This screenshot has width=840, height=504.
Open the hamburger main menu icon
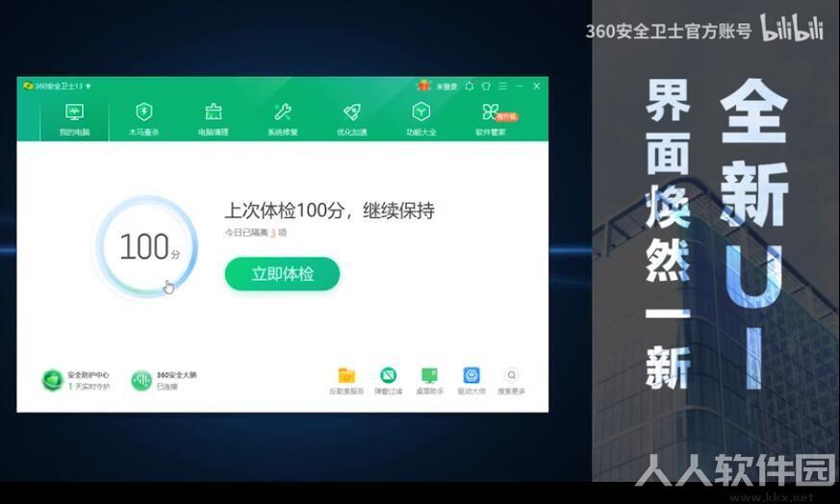click(x=502, y=86)
